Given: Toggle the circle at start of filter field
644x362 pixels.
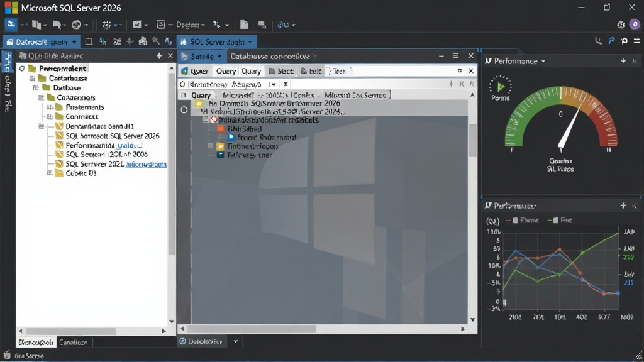Looking at the screenshot, I should coord(182,85).
